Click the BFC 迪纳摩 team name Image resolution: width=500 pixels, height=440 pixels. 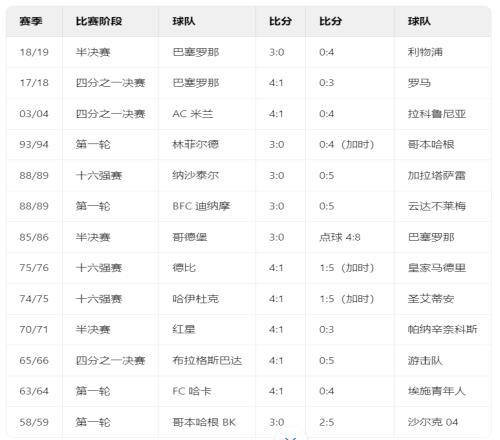click(201, 206)
